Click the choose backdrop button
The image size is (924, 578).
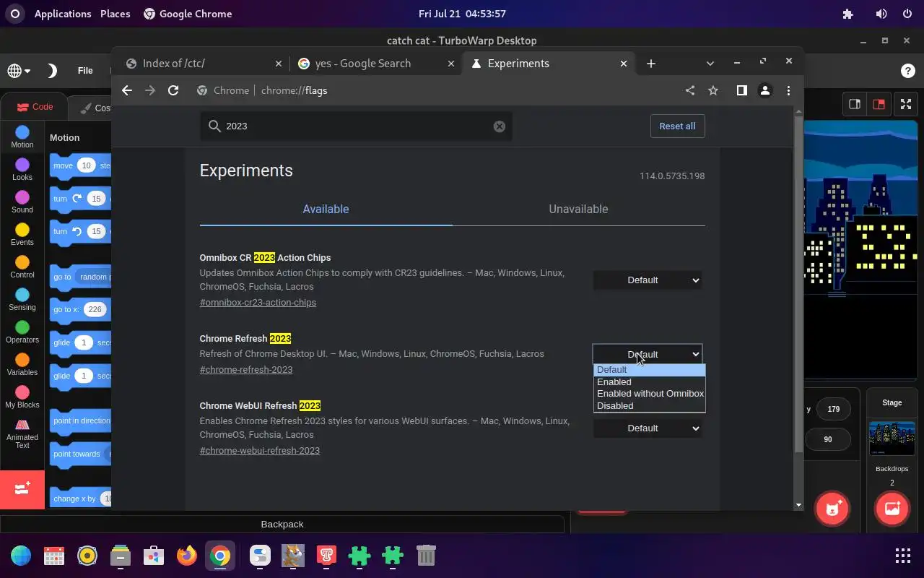point(892,508)
